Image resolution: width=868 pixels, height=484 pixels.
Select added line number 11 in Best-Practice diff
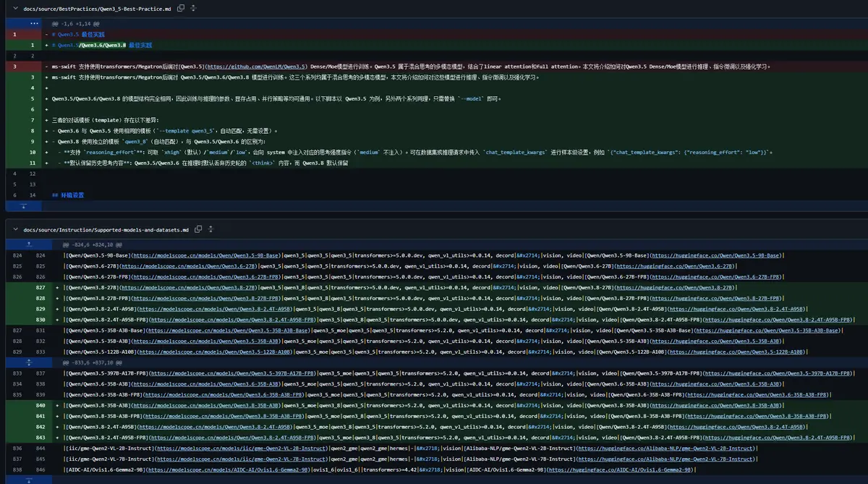34,164
